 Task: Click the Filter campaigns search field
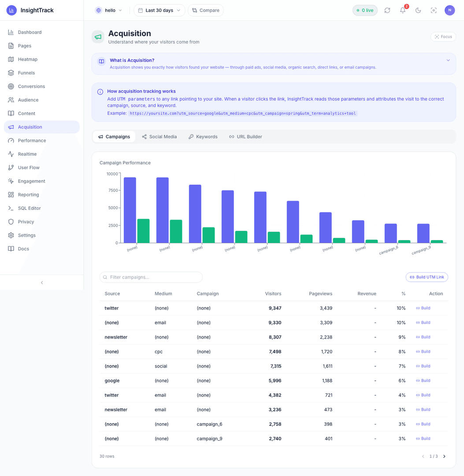tap(151, 277)
